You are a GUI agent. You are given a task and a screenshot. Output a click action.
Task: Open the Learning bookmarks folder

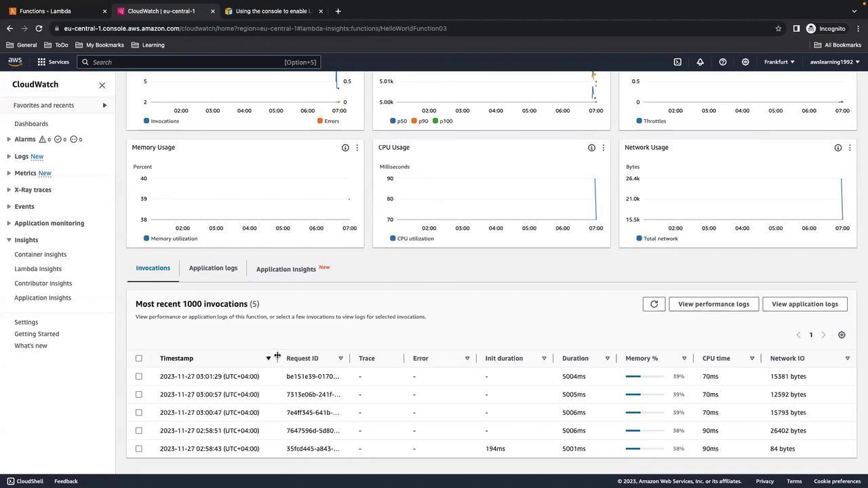coord(148,45)
